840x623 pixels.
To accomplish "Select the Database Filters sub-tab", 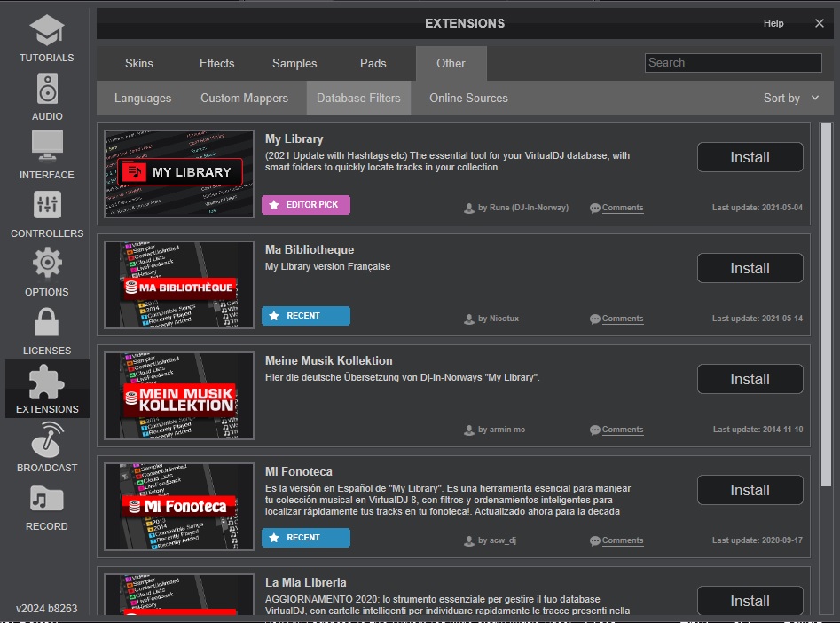I will point(358,99).
